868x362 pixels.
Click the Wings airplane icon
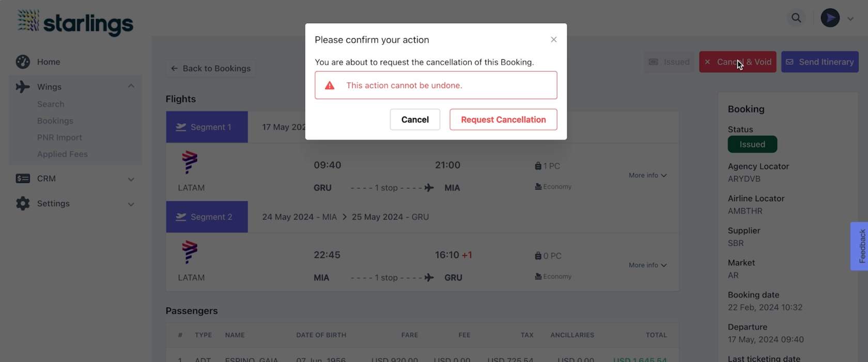click(x=23, y=87)
